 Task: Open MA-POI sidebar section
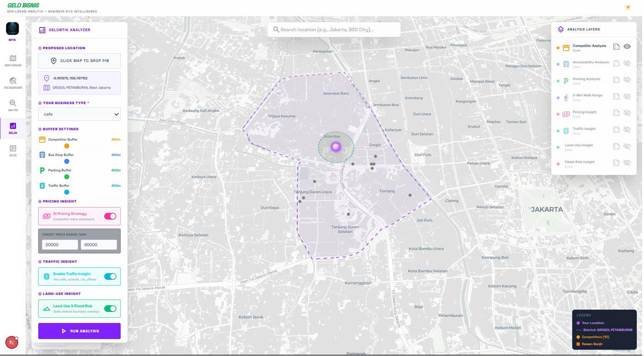[x=13, y=105]
